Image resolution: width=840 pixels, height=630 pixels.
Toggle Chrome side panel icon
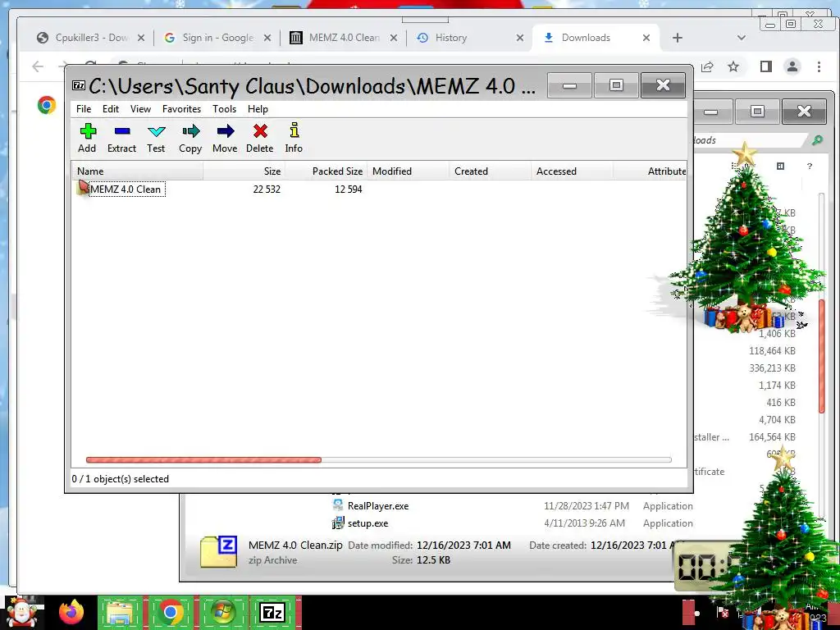click(766, 66)
